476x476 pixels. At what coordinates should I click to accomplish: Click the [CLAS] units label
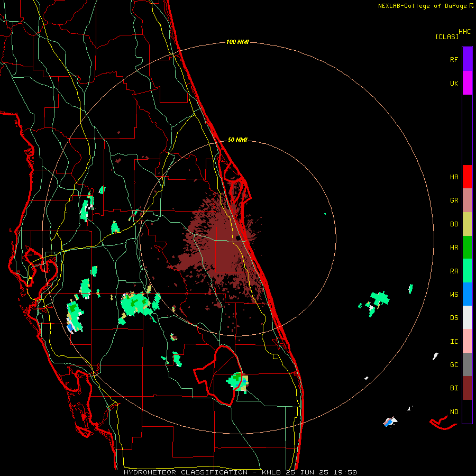coord(447,36)
